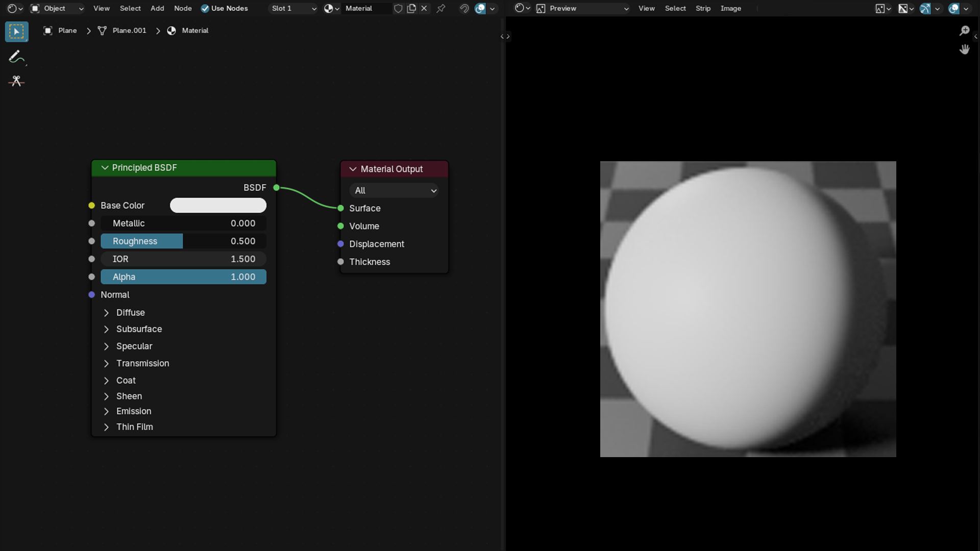Expand the Specular panel
Image resolution: width=980 pixels, height=551 pixels.
[x=106, y=346]
